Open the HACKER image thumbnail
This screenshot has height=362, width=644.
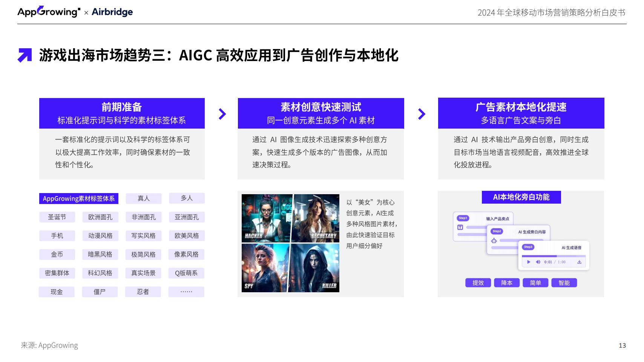[267, 218]
